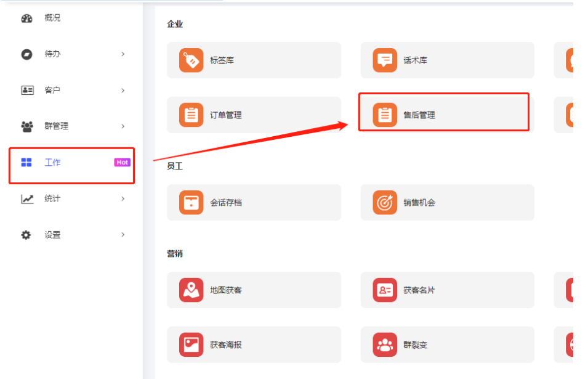Open the 销售机会 card
The height and width of the screenshot is (379, 588).
pos(448,202)
